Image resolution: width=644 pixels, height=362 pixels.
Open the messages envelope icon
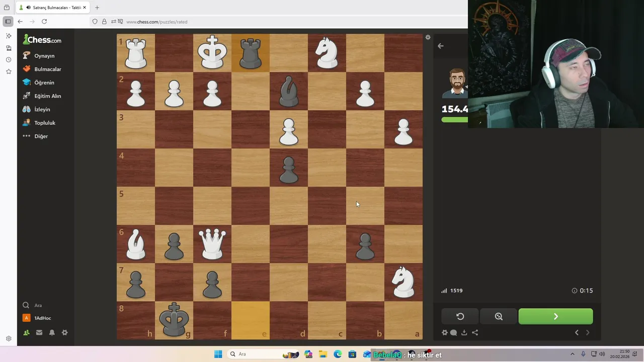point(39,332)
